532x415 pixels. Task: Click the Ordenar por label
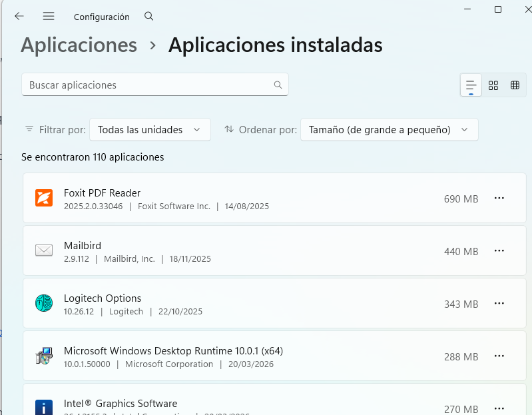point(268,130)
